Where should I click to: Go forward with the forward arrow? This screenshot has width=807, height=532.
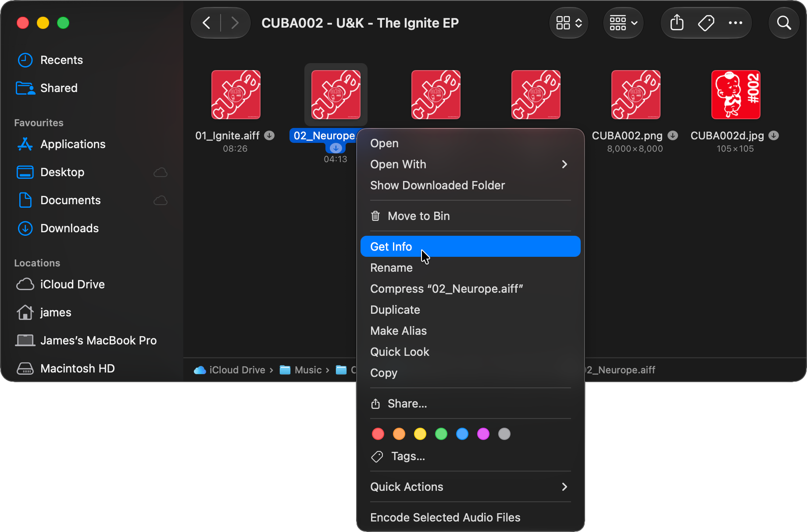(x=235, y=23)
